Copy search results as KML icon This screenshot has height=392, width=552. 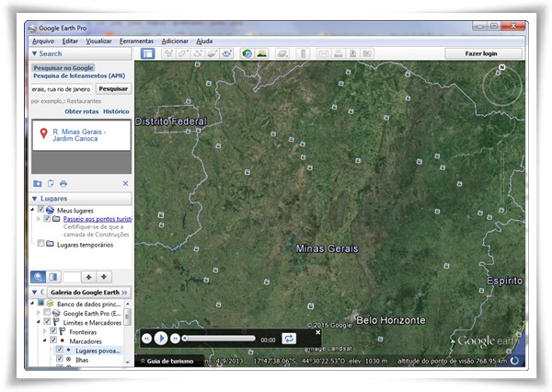tap(51, 183)
